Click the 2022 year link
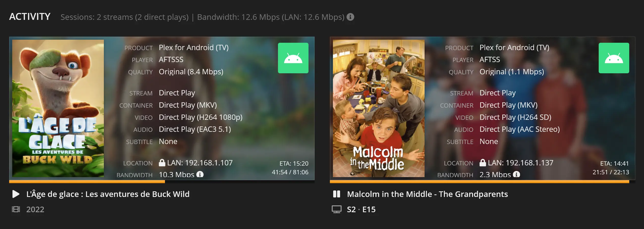This screenshot has height=229, width=644. click(35, 209)
